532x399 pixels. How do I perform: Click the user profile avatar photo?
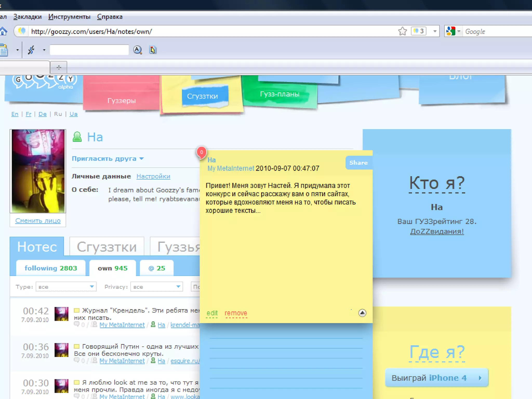(x=38, y=171)
